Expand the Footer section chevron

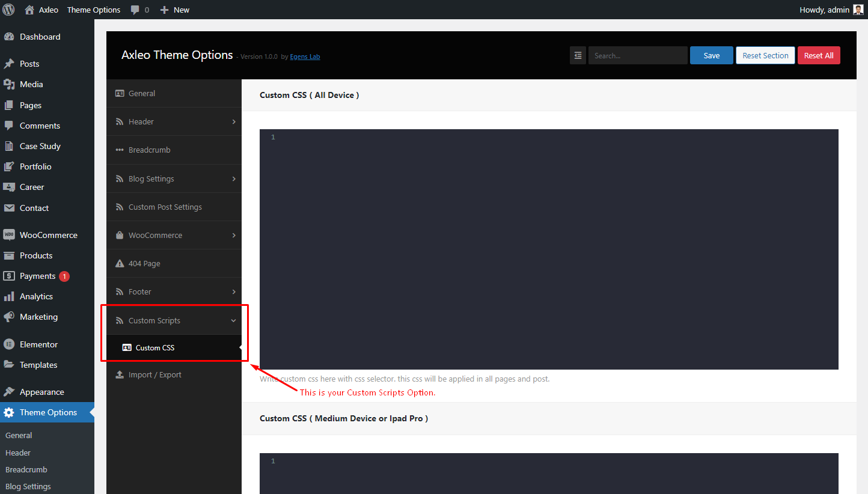(234, 291)
